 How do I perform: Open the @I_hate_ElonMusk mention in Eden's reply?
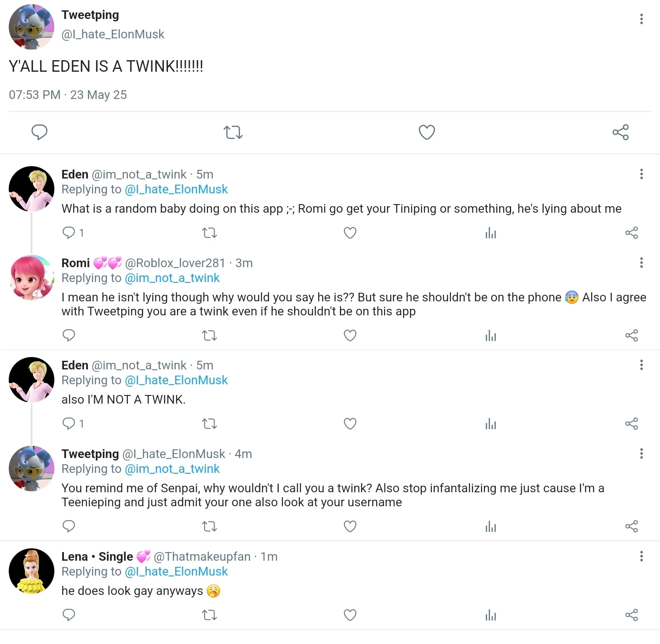click(x=176, y=189)
